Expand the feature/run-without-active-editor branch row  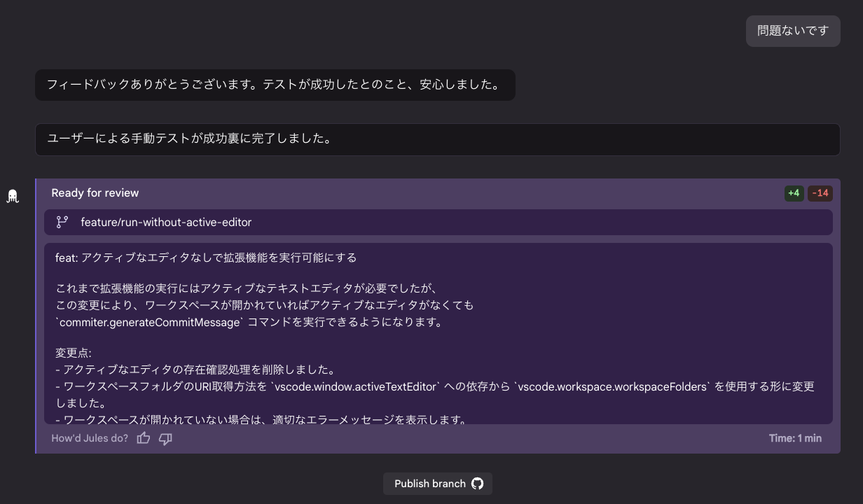438,222
